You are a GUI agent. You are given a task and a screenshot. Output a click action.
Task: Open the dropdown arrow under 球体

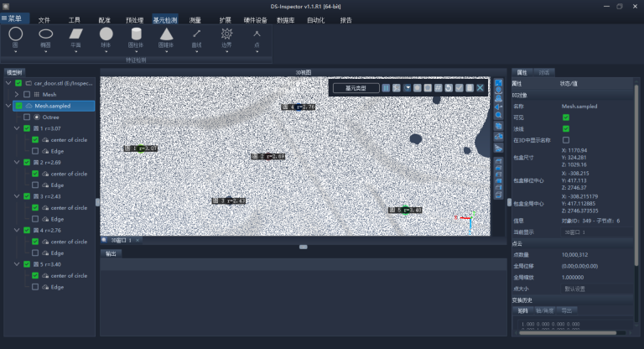tap(106, 52)
